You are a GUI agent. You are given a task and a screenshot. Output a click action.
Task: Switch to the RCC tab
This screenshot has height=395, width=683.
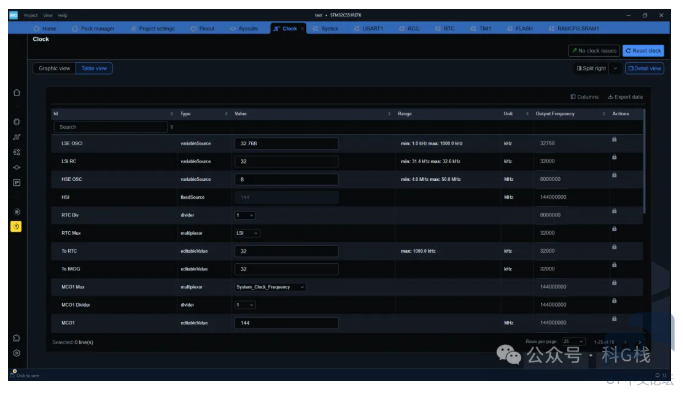[x=409, y=29]
